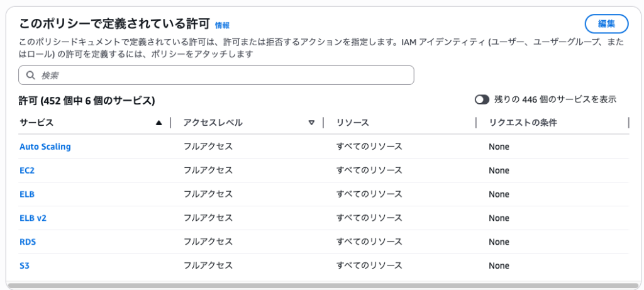Click the column divider after リソース header
Viewport: 644px width, 290px height.
click(476, 123)
